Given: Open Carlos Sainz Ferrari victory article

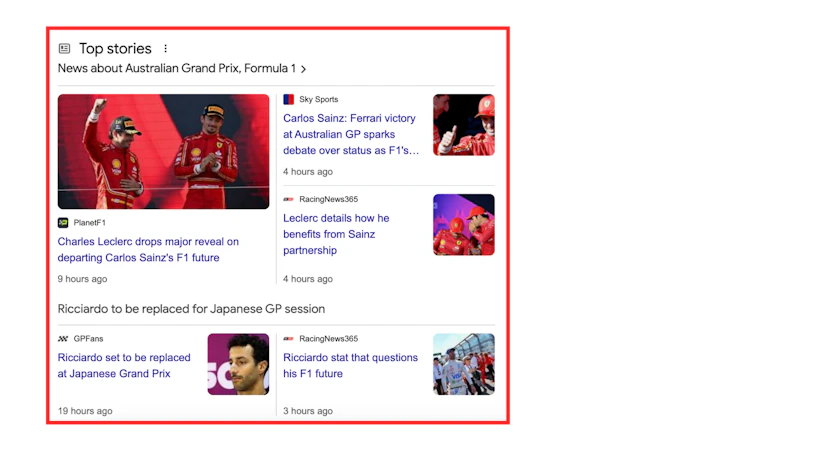Looking at the screenshot, I should coord(351,134).
